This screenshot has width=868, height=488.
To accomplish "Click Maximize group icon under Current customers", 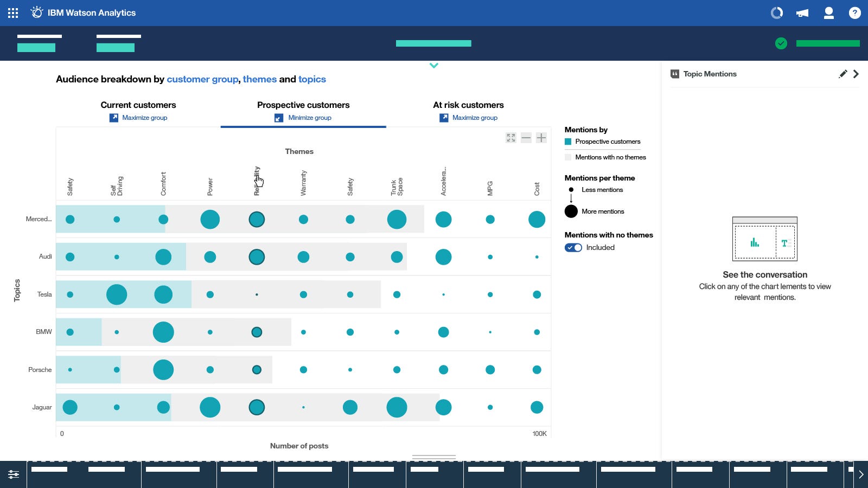I will pyautogui.click(x=114, y=118).
